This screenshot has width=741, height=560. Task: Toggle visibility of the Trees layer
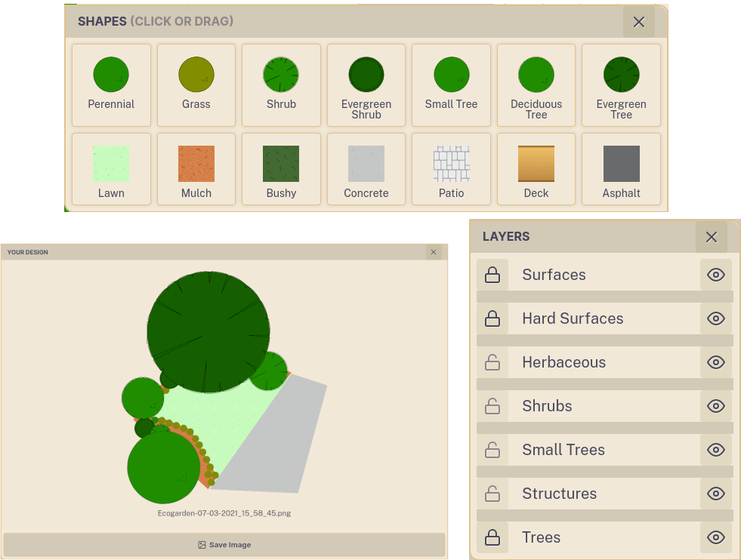click(x=715, y=537)
